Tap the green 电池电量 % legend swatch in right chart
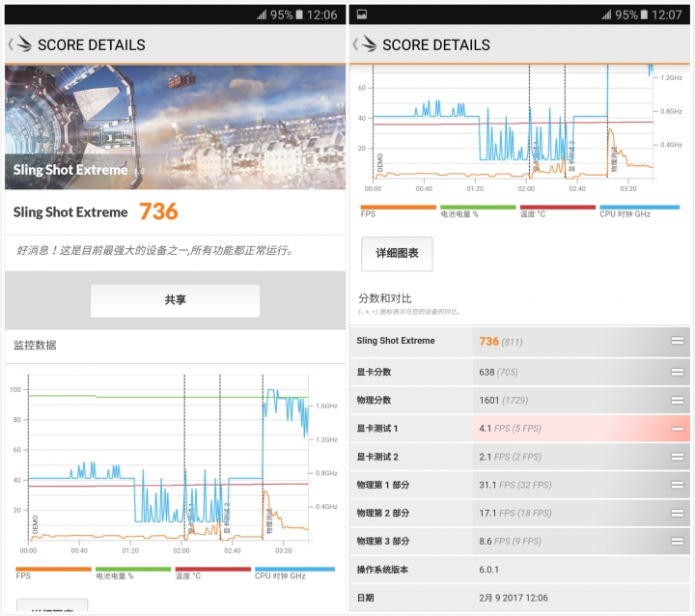 click(x=478, y=208)
